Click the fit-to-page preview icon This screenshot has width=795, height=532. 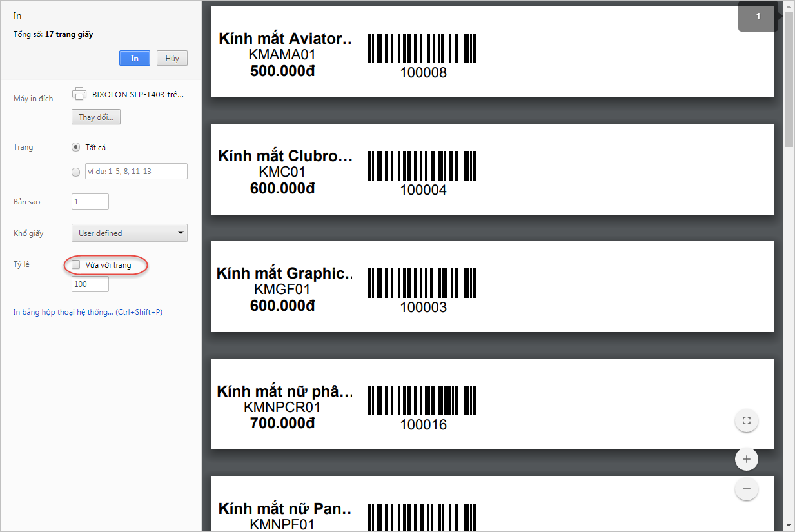click(x=747, y=421)
